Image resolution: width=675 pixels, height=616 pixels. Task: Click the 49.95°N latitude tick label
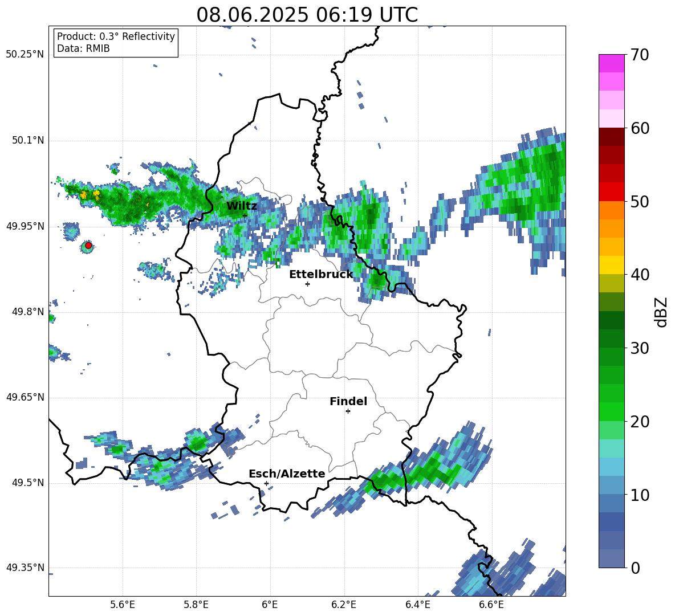pyautogui.click(x=25, y=226)
